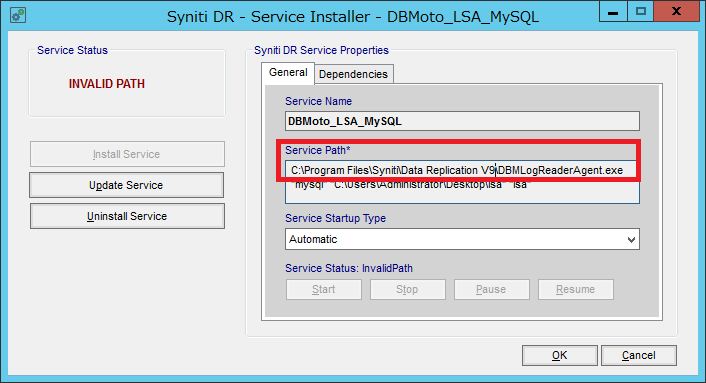Click the Service Name input field

(462, 121)
